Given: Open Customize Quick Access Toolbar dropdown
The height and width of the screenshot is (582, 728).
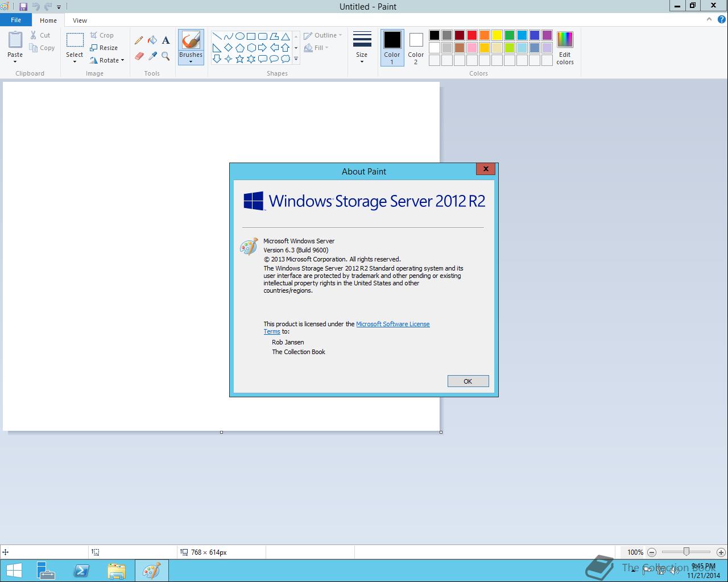Looking at the screenshot, I should [x=59, y=7].
